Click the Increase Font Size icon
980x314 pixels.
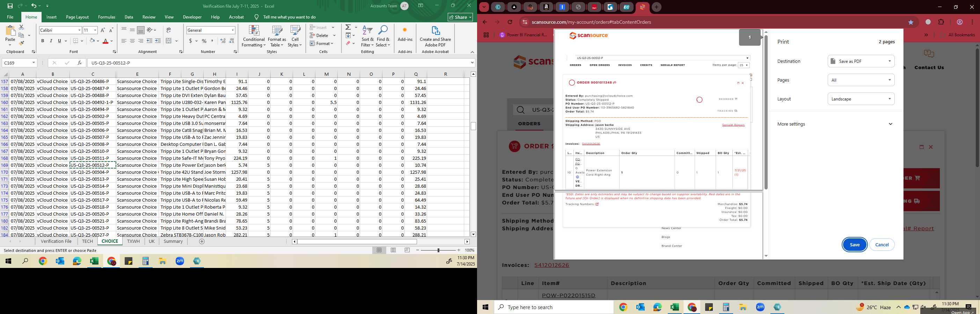(x=103, y=30)
